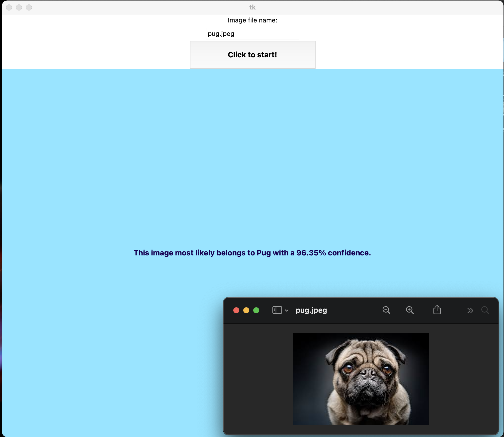Click the Pug 96.35% confidence result text
This screenshot has width=504, height=437.
[x=252, y=253]
